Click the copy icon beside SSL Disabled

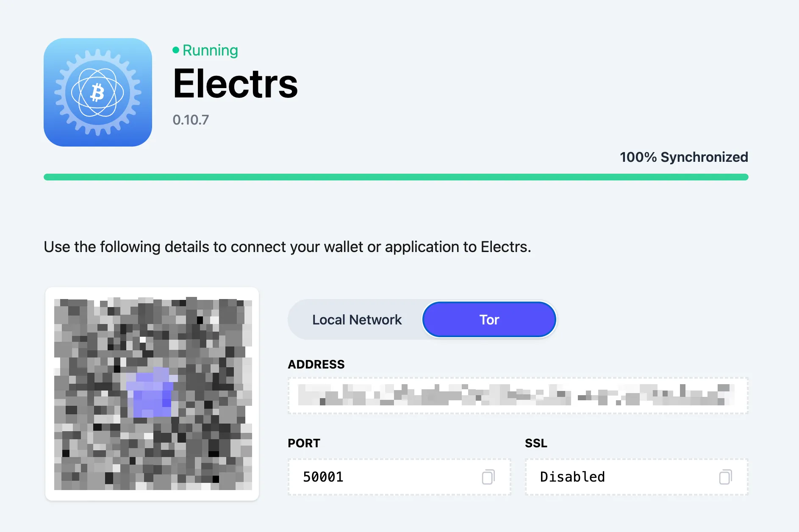point(725,477)
